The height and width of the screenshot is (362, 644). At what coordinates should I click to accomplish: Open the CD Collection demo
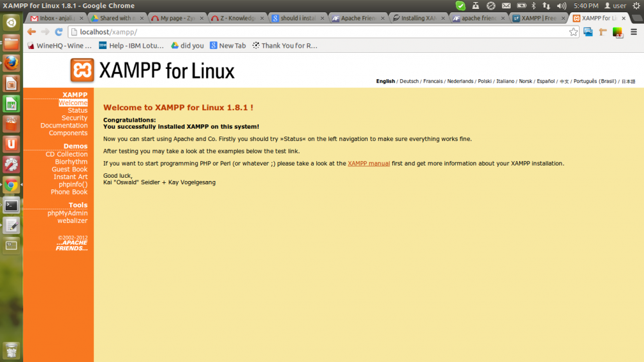click(x=66, y=154)
